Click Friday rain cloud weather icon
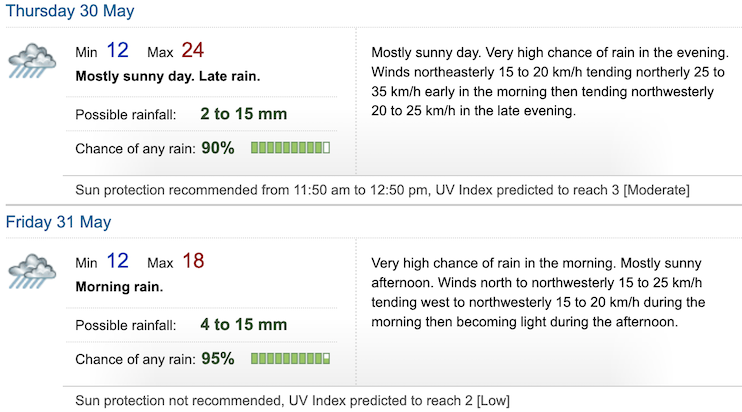The width and height of the screenshot is (742, 412). pyautogui.click(x=32, y=271)
